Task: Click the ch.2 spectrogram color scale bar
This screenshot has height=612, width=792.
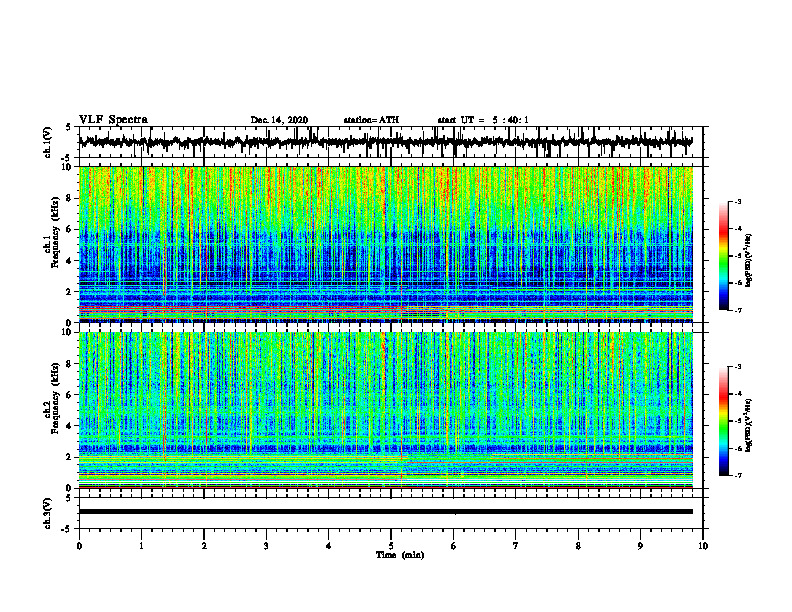Action: click(723, 421)
